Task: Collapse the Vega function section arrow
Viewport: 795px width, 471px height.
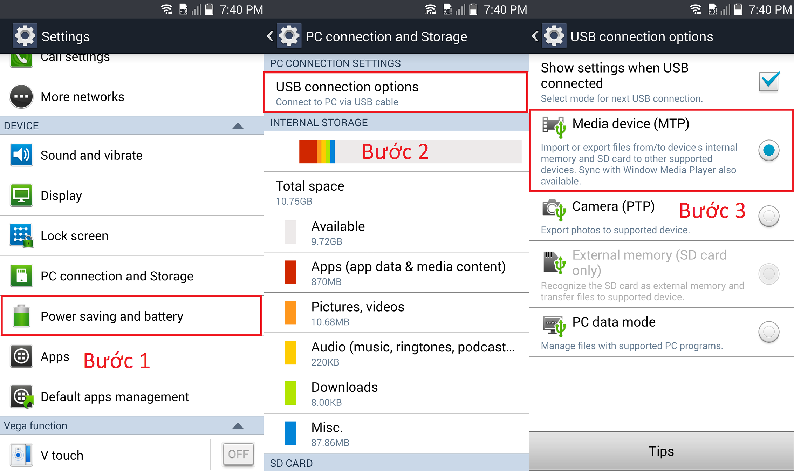Action: [238, 426]
